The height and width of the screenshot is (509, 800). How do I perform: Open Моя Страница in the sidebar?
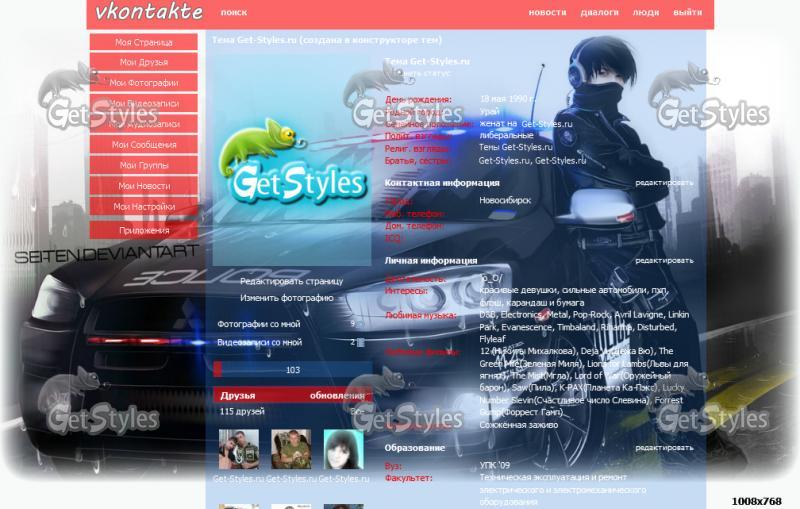[x=143, y=42]
